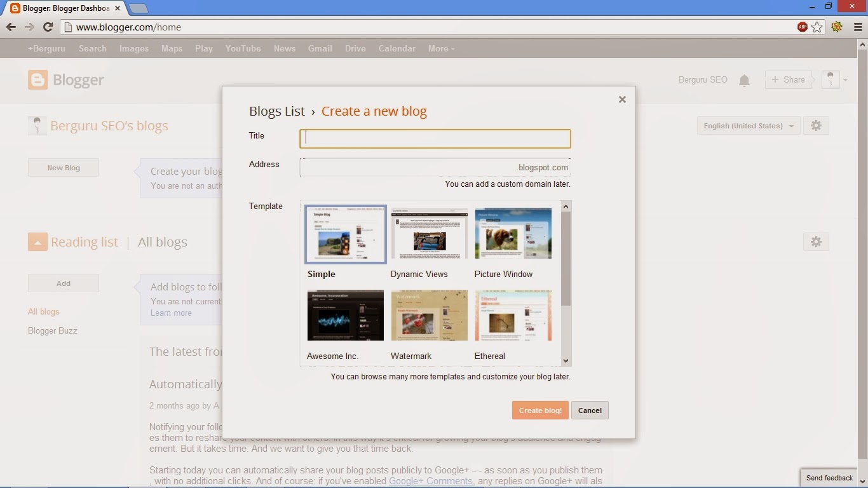Select the Reading list heading tab
The image size is (868, 488).
pyautogui.click(x=85, y=242)
